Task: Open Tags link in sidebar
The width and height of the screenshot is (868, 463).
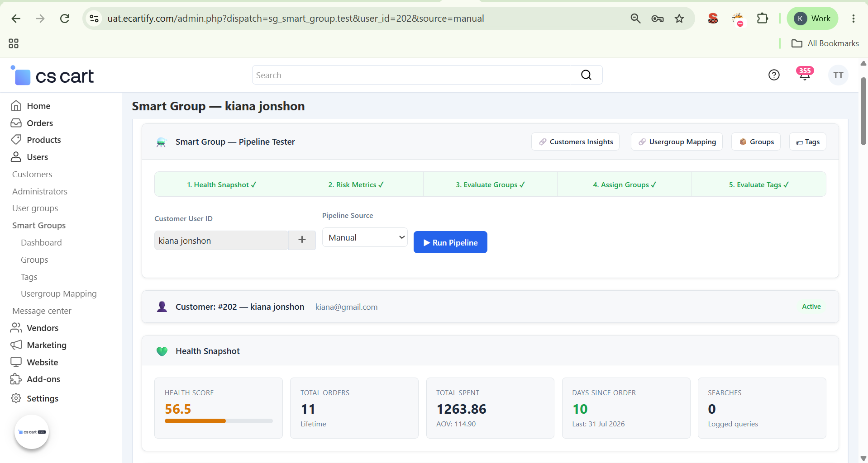Action: pyautogui.click(x=29, y=277)
